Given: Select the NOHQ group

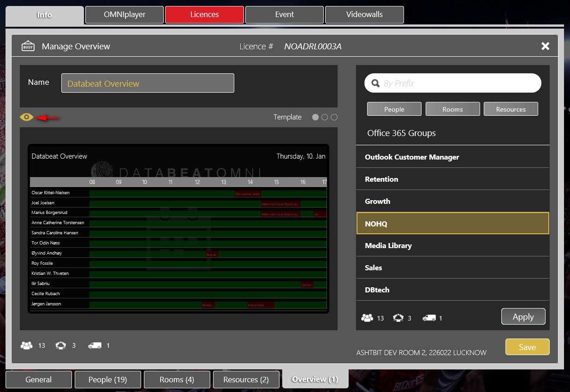Looking at the screenshot, I should (x=453, y=223).
